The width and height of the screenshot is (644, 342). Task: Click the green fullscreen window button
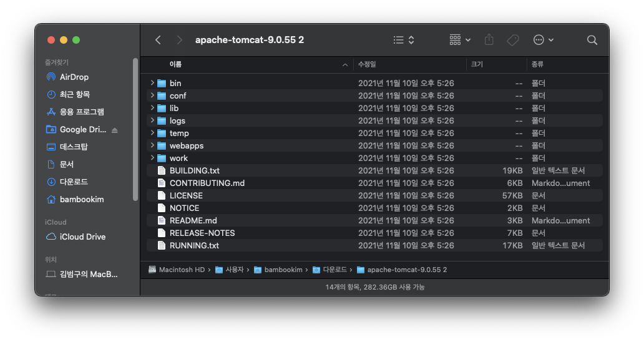point(76,40)
